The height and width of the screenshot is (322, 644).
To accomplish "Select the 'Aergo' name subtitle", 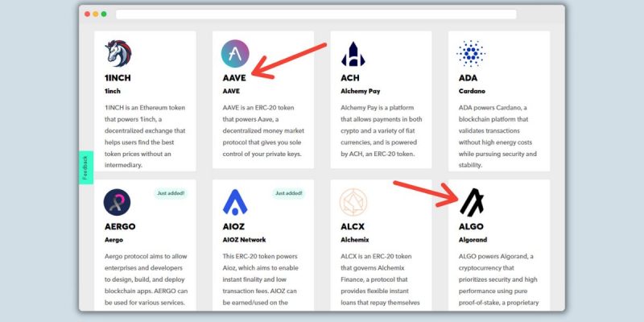I will tap(114, 240).
